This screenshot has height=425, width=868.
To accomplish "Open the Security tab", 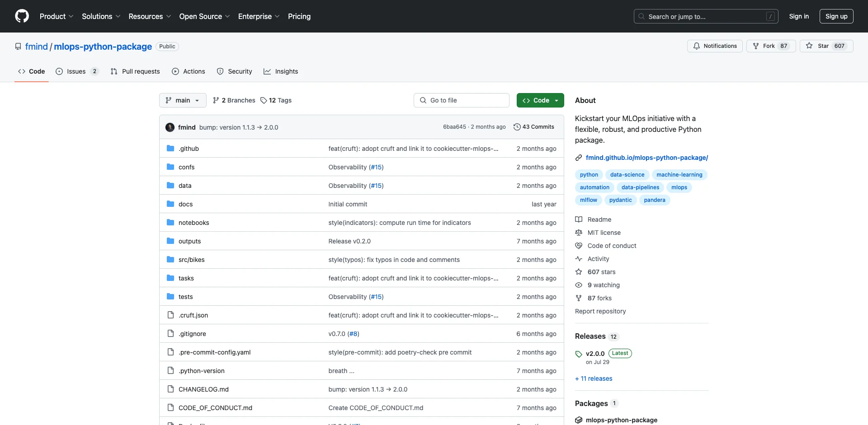I will (x=235, y=71).
